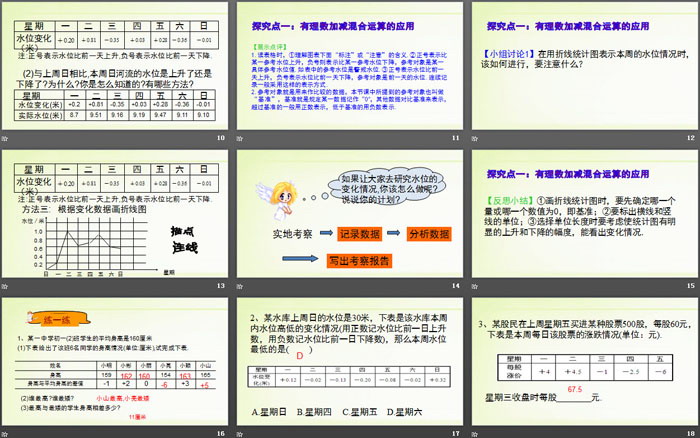Click slide number label 10
700x438 pixels.
(221, 138)
